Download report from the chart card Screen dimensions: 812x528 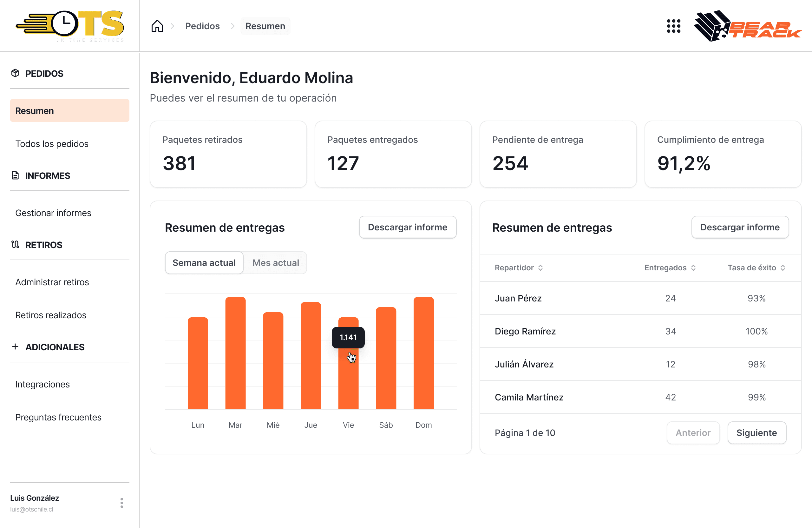tap(407, 227)
